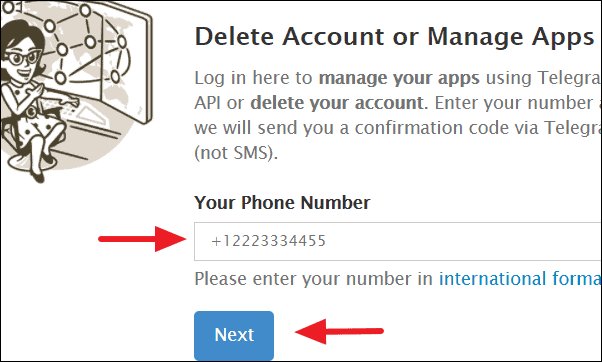
Task: Click the bold "delete your account" text
Action: click(339, 103)
